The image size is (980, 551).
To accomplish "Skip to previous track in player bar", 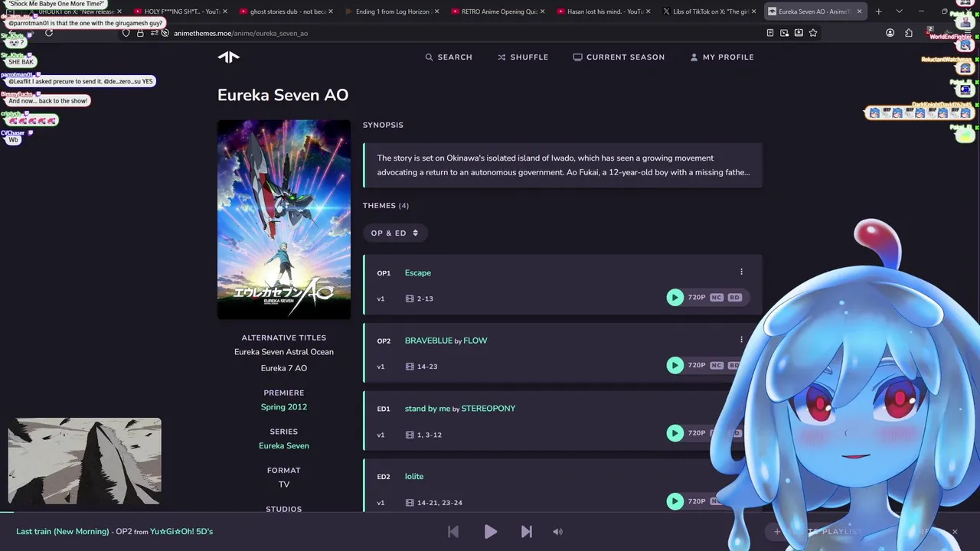I will click(x=453, y=531).
